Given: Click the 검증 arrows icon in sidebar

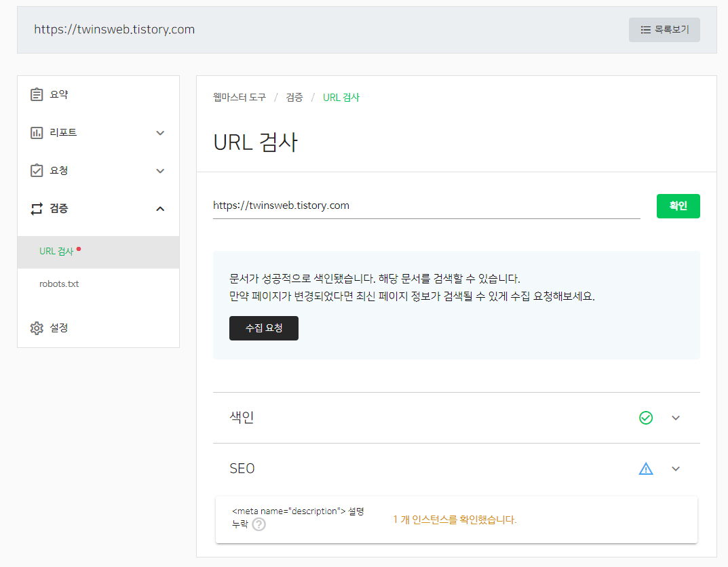Looking at the screenshot, I should [37, 208].
